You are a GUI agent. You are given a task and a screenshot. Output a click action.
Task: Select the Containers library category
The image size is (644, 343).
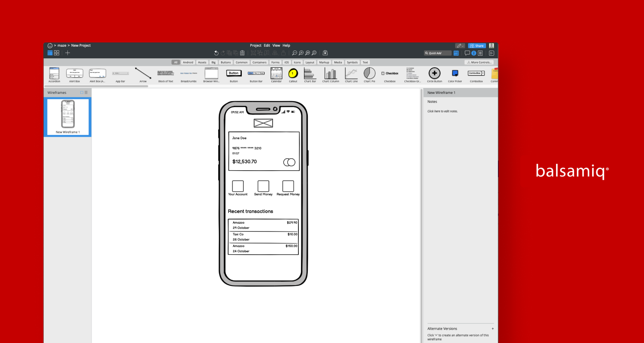point(259,62)
